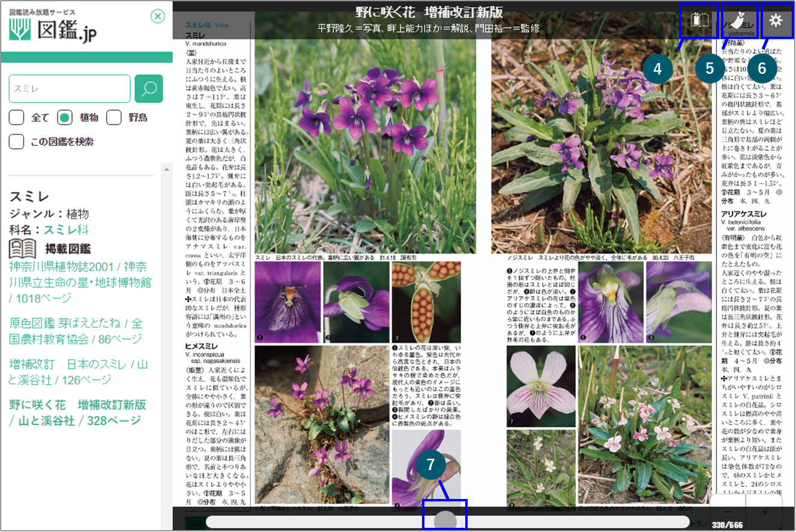Close the search side panel with the X icon

click(157, 16)
